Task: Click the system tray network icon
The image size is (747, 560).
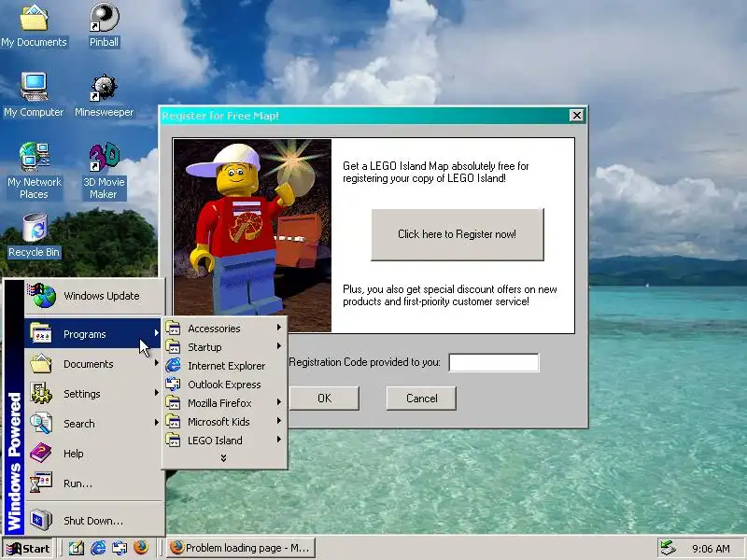Action: click(x=668, y=549)
